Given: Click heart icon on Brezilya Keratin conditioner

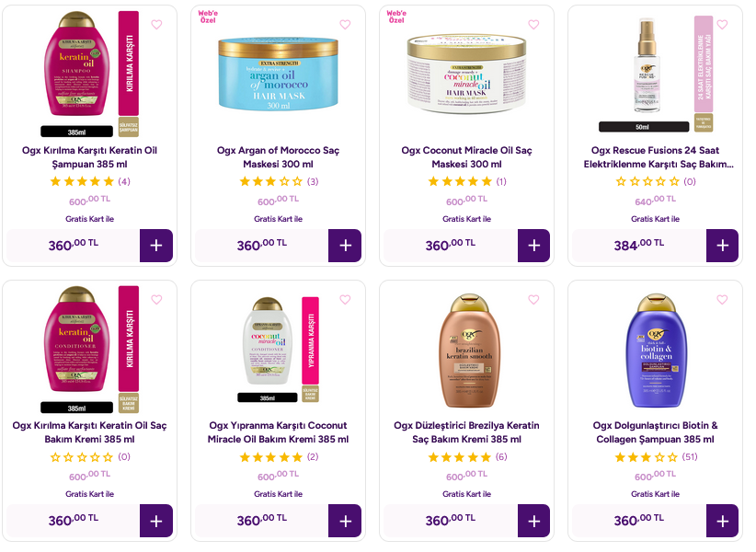Looking at the screenshot, I should [x=533, y=300].
